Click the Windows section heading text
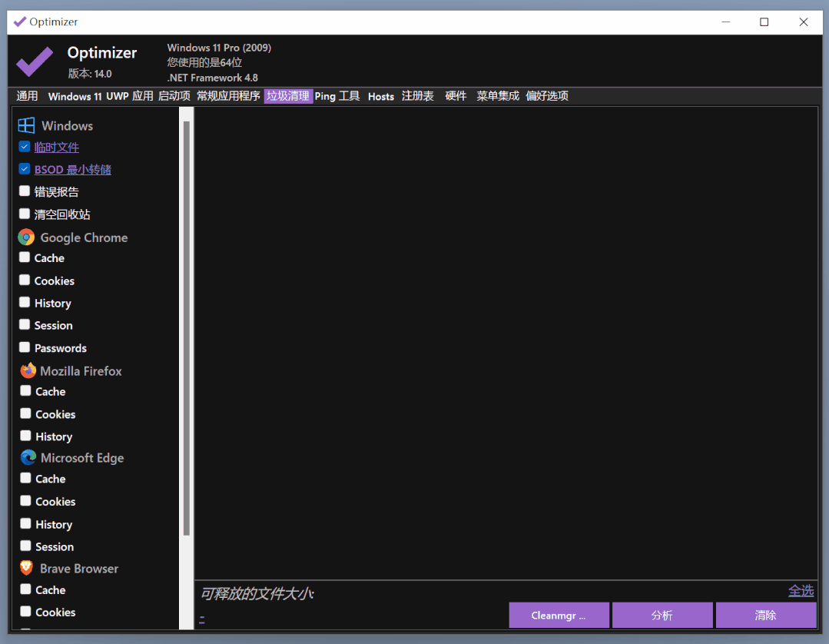829x644 pixels. click(x=67, y=126)
